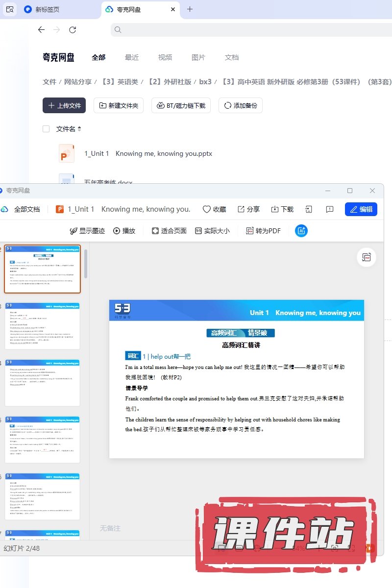Image resolution: width=392 pixels, height=588 pixels.
Task: Click the 上传文件 button
Action: pyautogui.click(x=64, y=105)
